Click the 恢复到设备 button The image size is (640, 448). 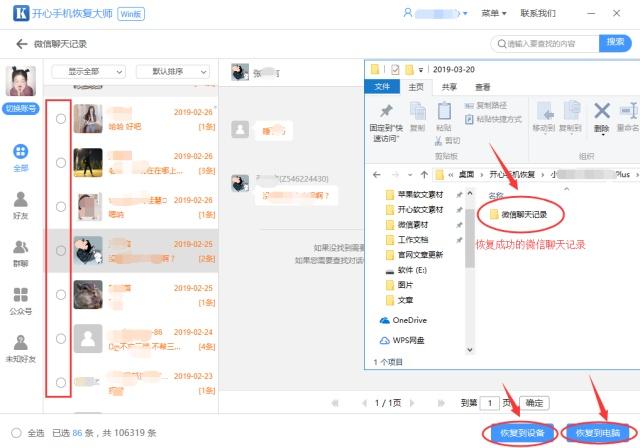(522, 433)
